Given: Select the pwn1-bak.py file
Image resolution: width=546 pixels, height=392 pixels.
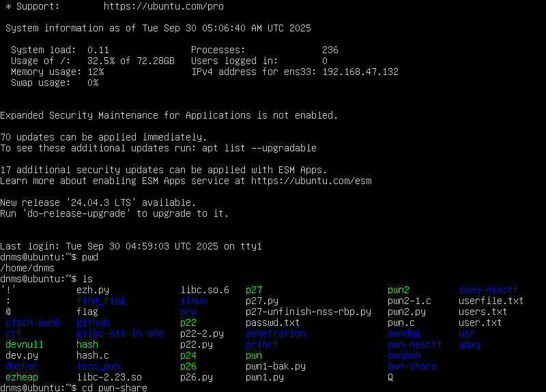Looking at the screenshot, I should point(276,366).
